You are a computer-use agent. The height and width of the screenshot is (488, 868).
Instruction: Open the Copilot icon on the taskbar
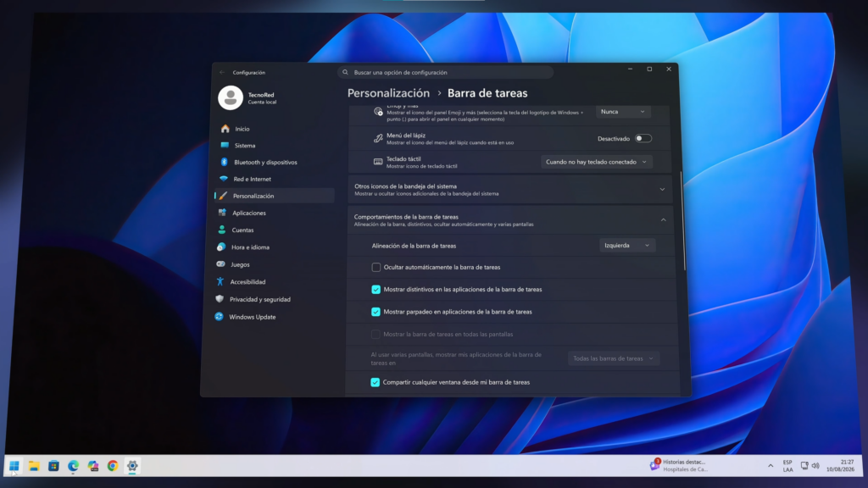pyautogui.click(x=93, y=466)
